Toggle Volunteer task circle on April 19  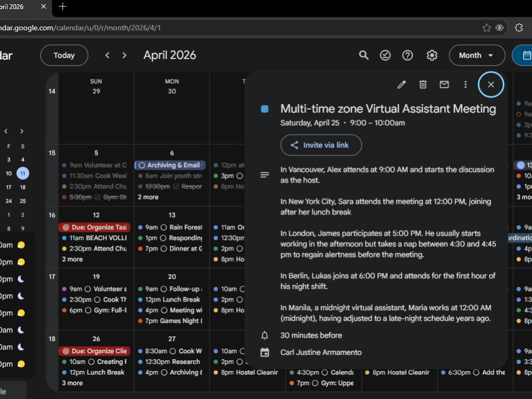click(88, 289)
